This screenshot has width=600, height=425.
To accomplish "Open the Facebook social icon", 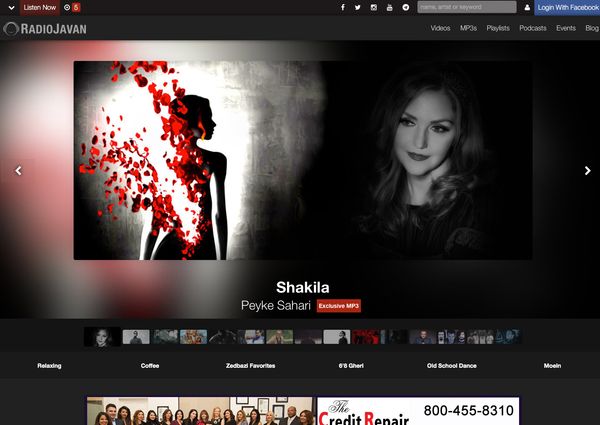I will click(342, 7).
